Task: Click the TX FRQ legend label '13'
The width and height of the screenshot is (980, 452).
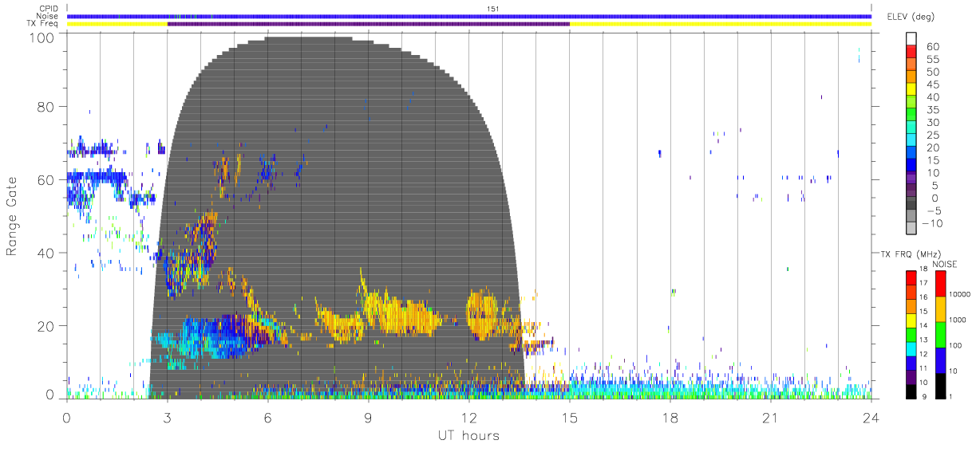Action: pos(924,340)
